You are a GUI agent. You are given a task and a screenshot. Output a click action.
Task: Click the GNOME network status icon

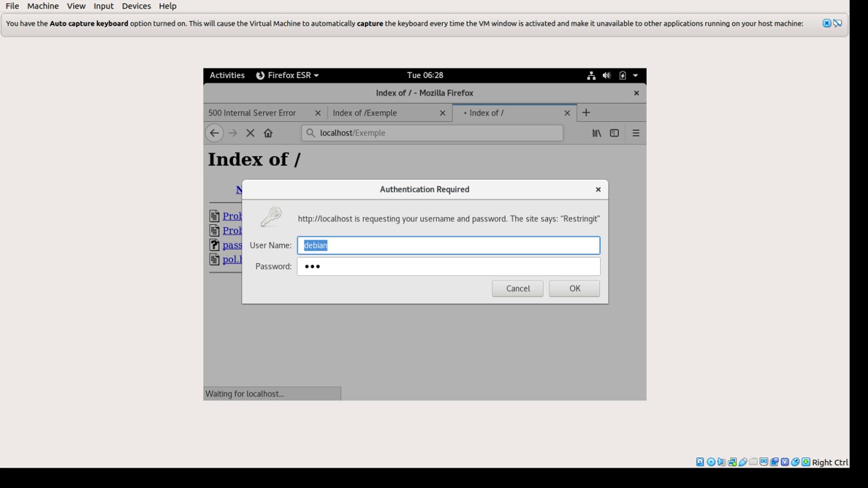591,75
